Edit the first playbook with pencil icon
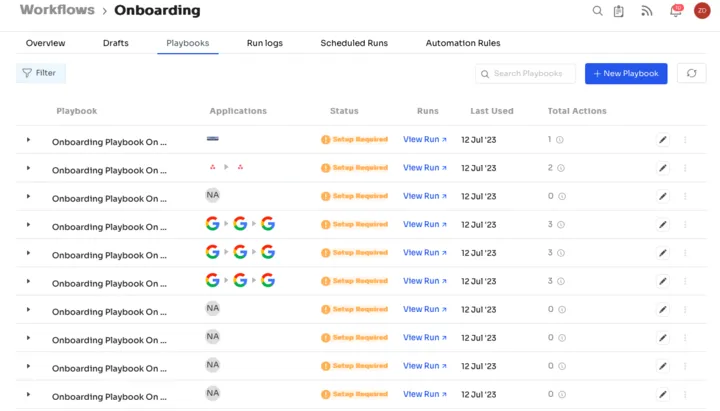 pos(663,140)
